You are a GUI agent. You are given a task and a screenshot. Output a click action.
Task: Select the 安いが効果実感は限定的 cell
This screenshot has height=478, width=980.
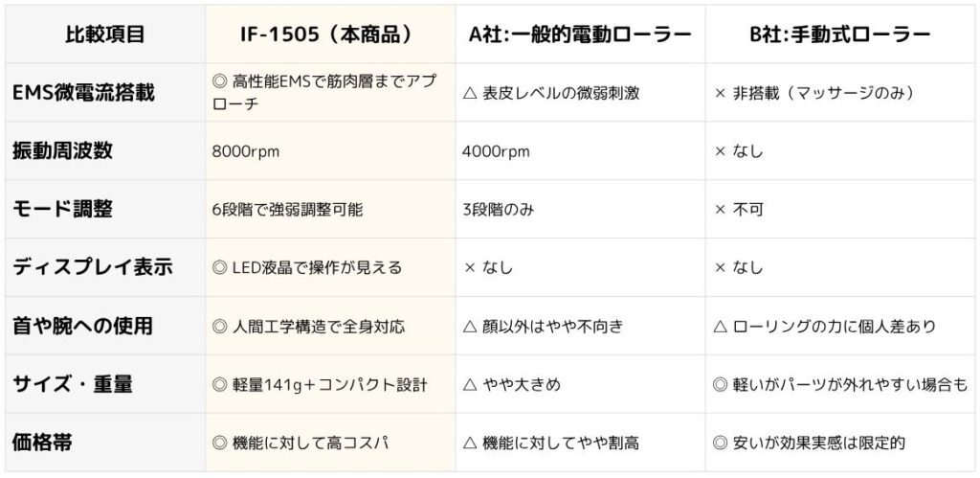pos(840,443)
